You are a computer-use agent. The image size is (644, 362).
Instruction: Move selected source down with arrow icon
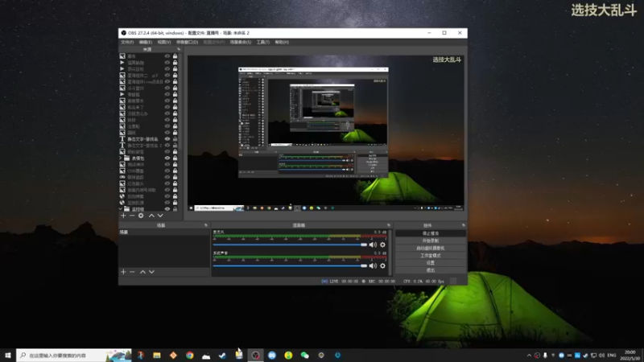coord(160,216)
